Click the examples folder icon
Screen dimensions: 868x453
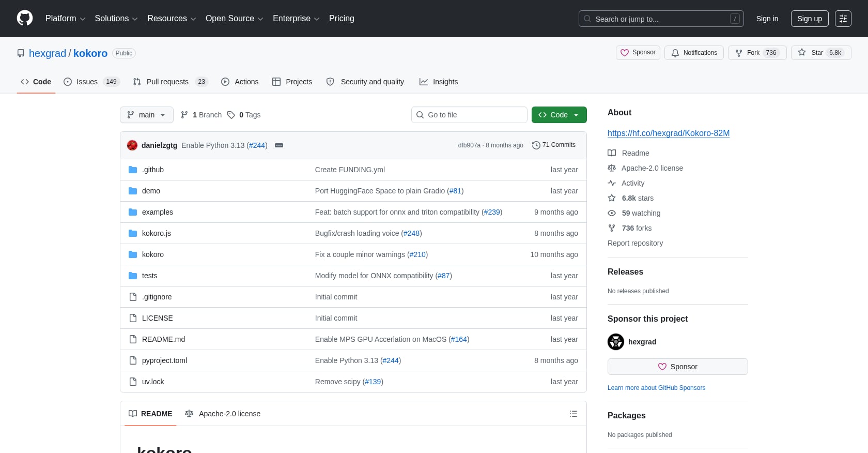click(x=133, y=212)
